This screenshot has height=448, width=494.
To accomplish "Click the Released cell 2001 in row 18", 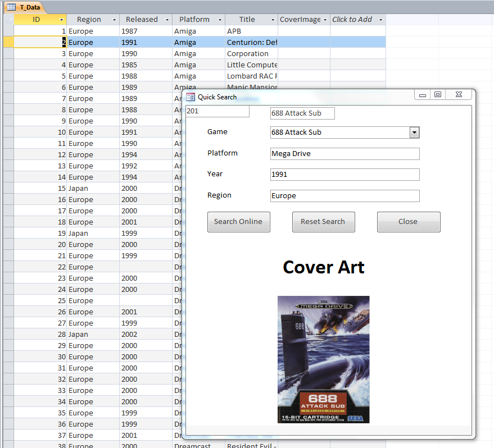I will (x=146, y=222).
